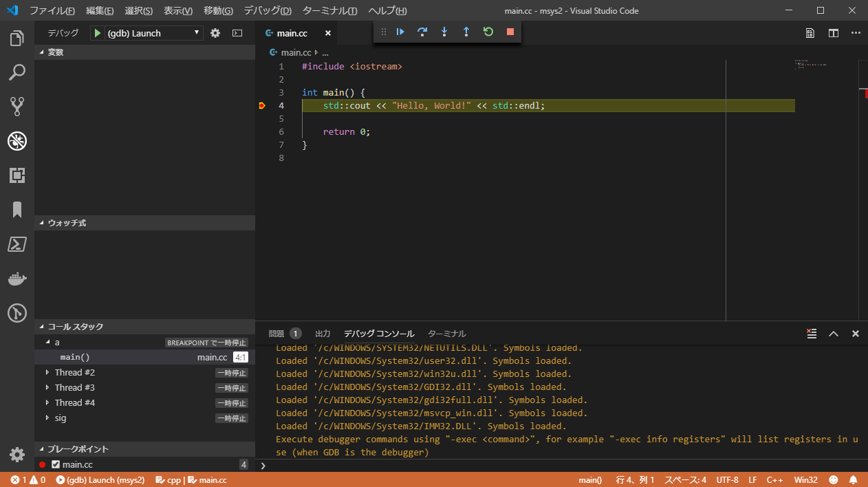Continue execution in the debug toolbar
The width and height of the screenshot is (868, 487).
pyautogui.click(x=400, y=32)
